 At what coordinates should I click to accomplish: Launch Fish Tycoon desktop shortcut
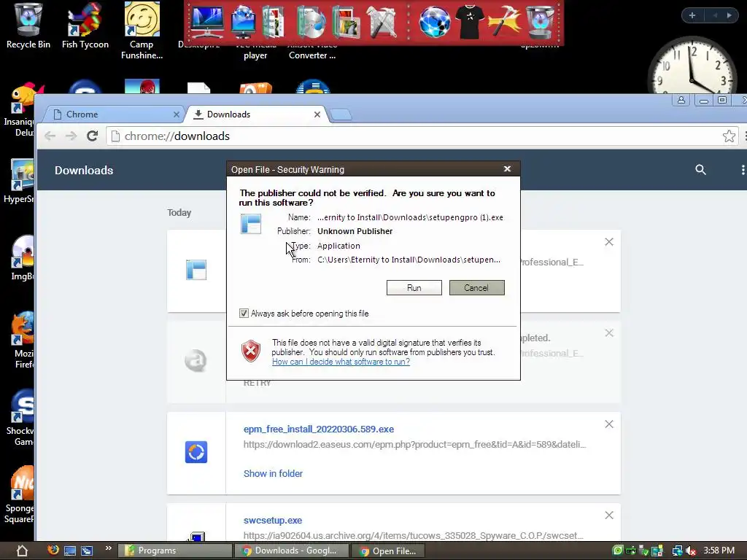click(x=85, y=26)
